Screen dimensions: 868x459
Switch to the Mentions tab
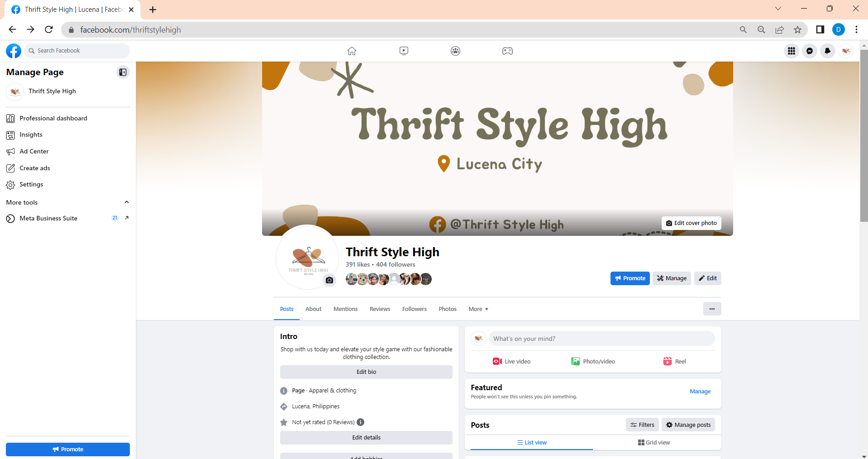click(x=345, y=309)
